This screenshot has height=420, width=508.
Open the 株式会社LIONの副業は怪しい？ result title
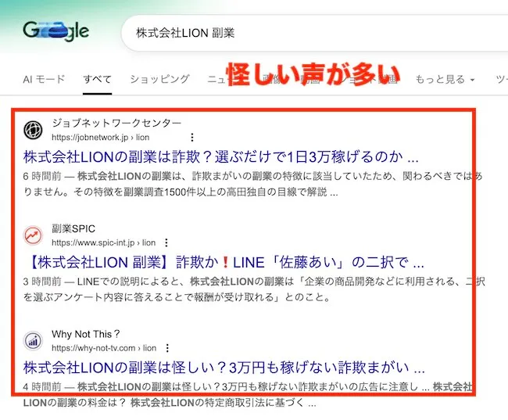(x=224, y=368)
